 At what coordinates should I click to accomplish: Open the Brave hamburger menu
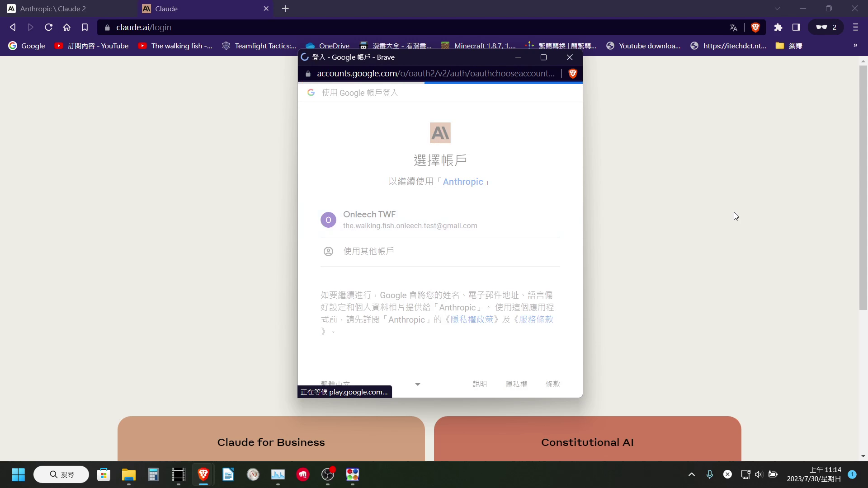pos(855,28)
